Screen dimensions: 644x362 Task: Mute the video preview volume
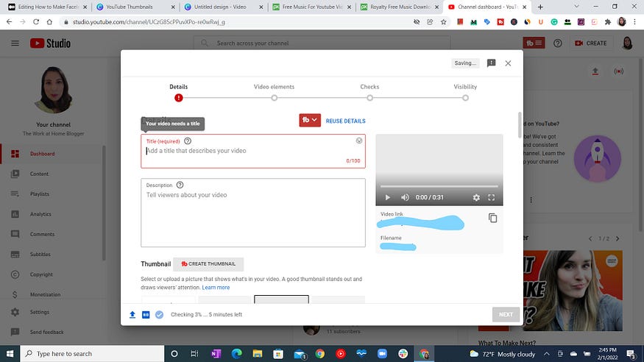[x=405, y=197]
